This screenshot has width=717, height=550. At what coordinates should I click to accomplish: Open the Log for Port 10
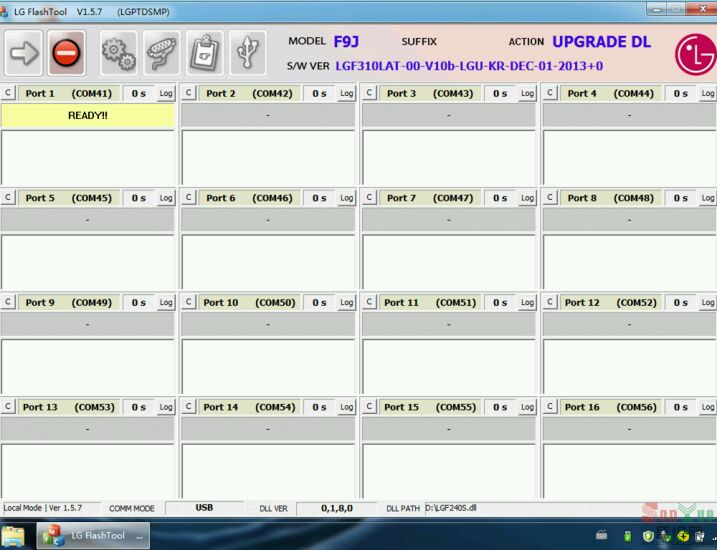[x=347, y=302]
